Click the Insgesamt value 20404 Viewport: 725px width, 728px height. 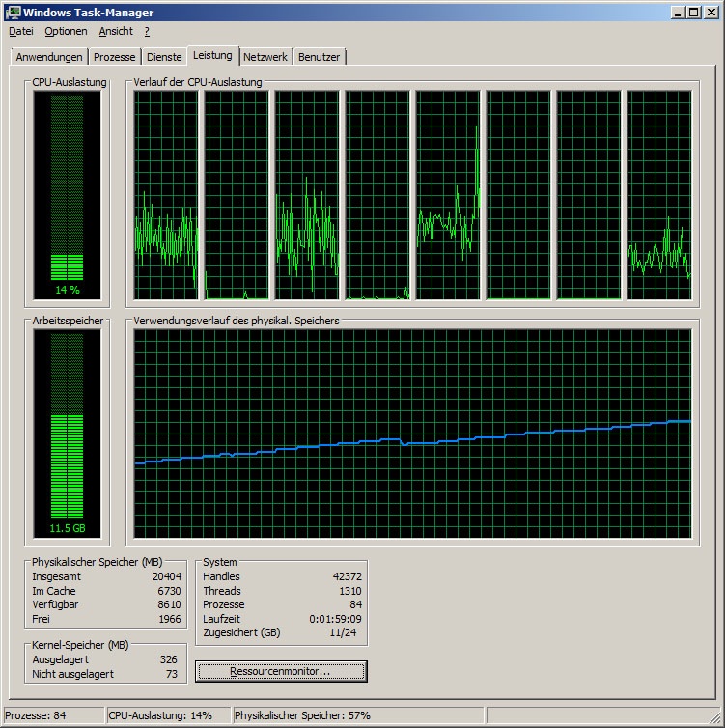click(167, 576)
